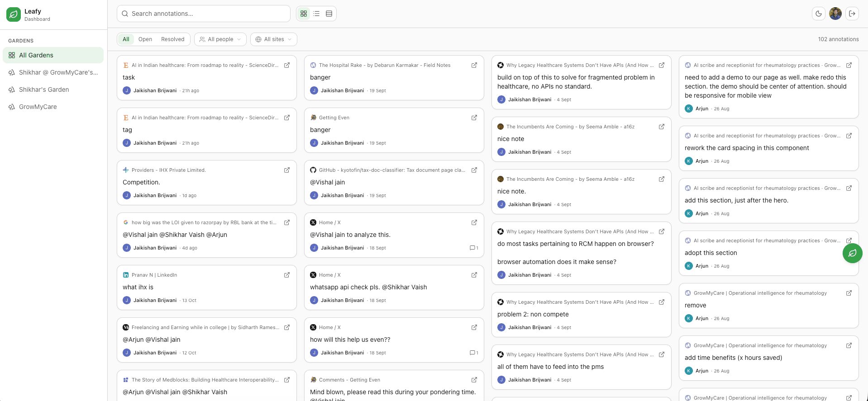This screenshot has height=401, width=868.
Task: Toggle dark mode moon icon
Action: click(x=818, y=14)
